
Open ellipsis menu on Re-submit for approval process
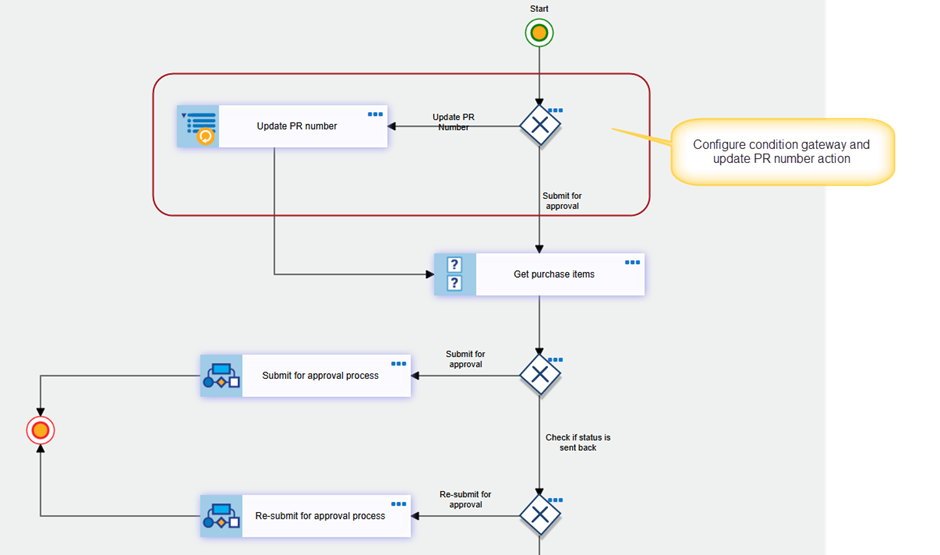399,503
